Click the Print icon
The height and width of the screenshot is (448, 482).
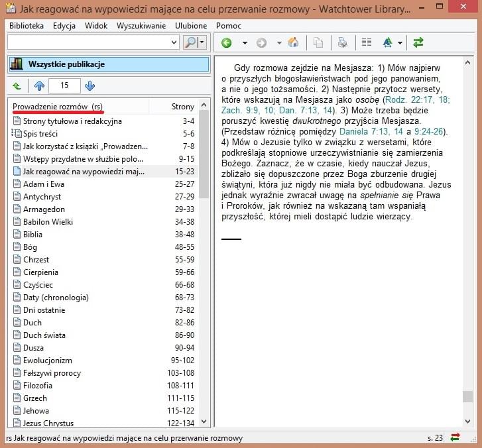(342, 42)
